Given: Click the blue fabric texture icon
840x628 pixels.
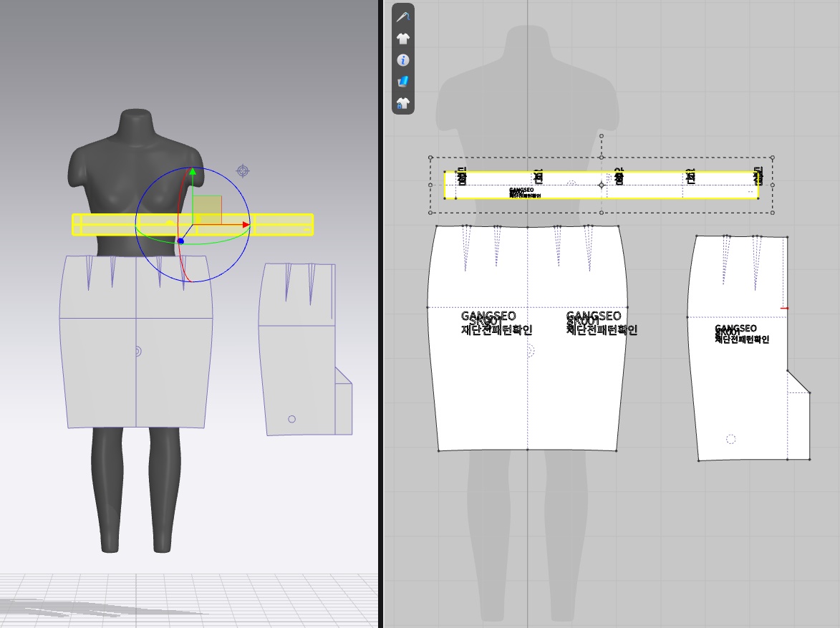Looking at the screenshot, I should pos(403,82).
